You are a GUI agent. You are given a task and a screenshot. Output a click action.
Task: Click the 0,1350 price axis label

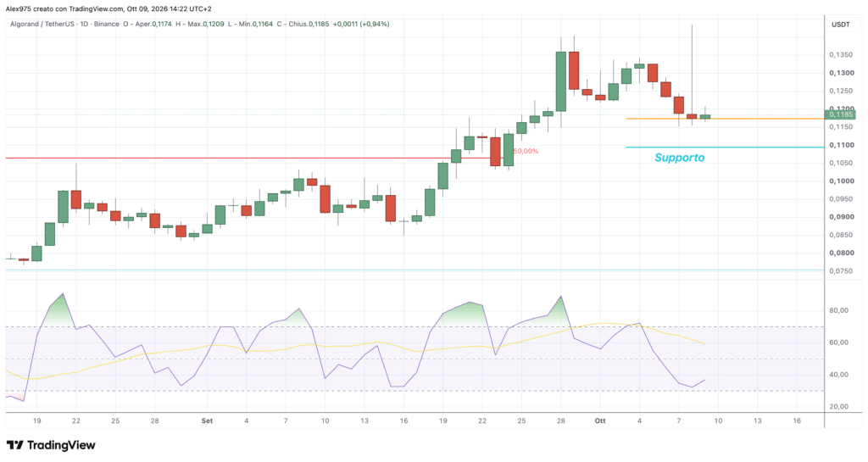pos(840,55)
